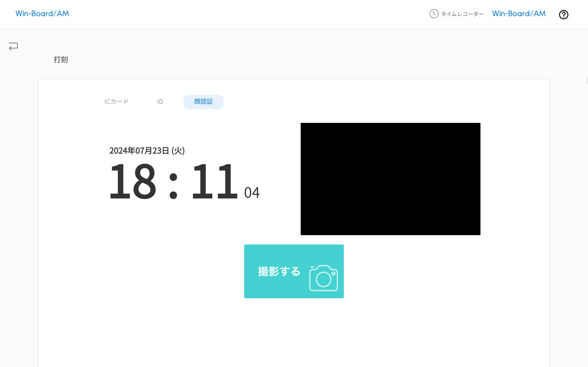Click the 打刻 page heading
This screenshot has height=367, width=588.
click(x=61, y=60)
